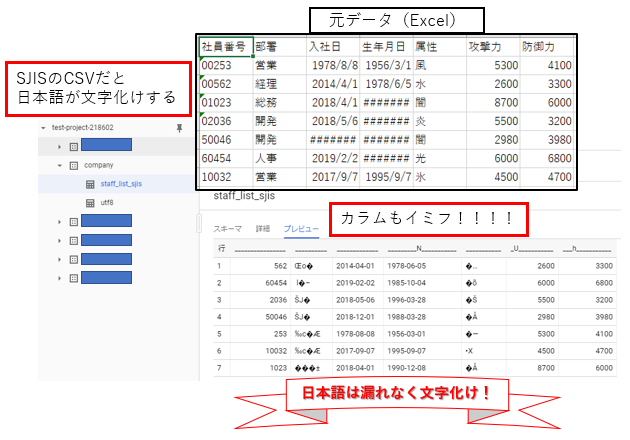Click preview cell 60454 in row 2

(276, 283)
